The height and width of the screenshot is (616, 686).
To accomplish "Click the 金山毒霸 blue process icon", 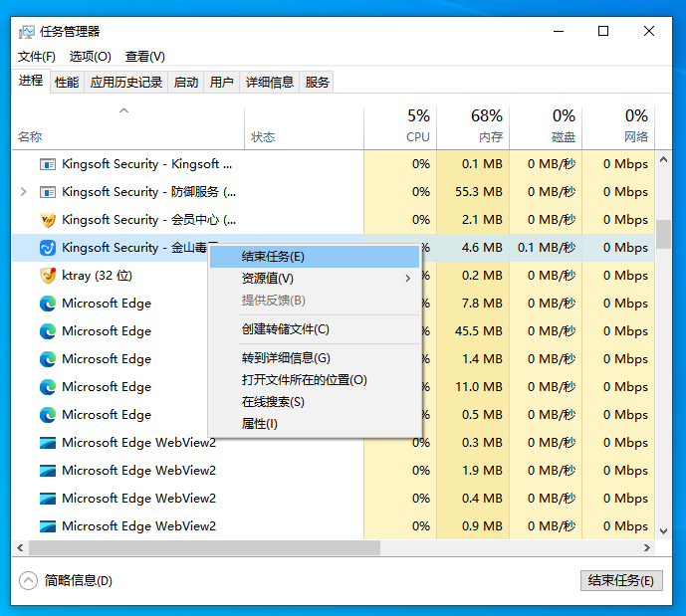I will click(48, 248).
